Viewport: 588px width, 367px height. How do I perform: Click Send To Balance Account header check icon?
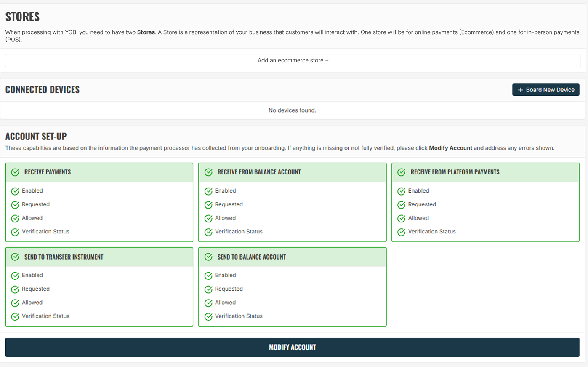point(208,257)
